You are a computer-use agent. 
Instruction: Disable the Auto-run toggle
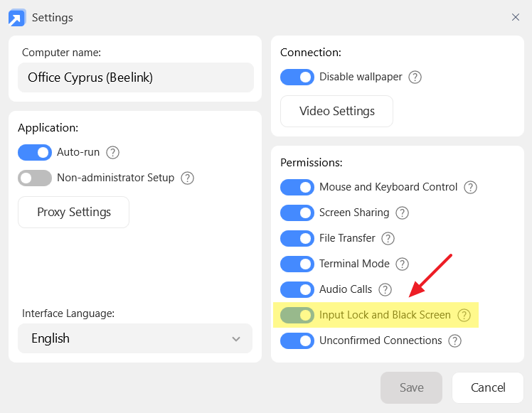point(35,153)
